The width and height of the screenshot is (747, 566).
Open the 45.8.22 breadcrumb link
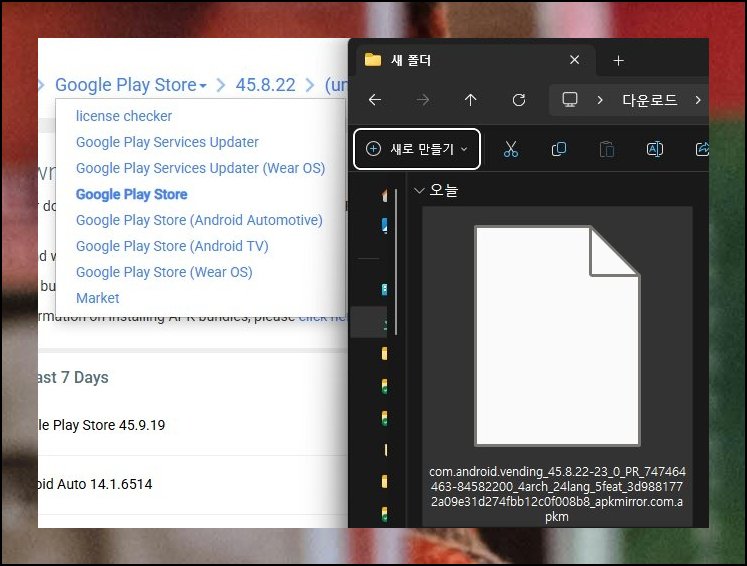tap(265, 85)
